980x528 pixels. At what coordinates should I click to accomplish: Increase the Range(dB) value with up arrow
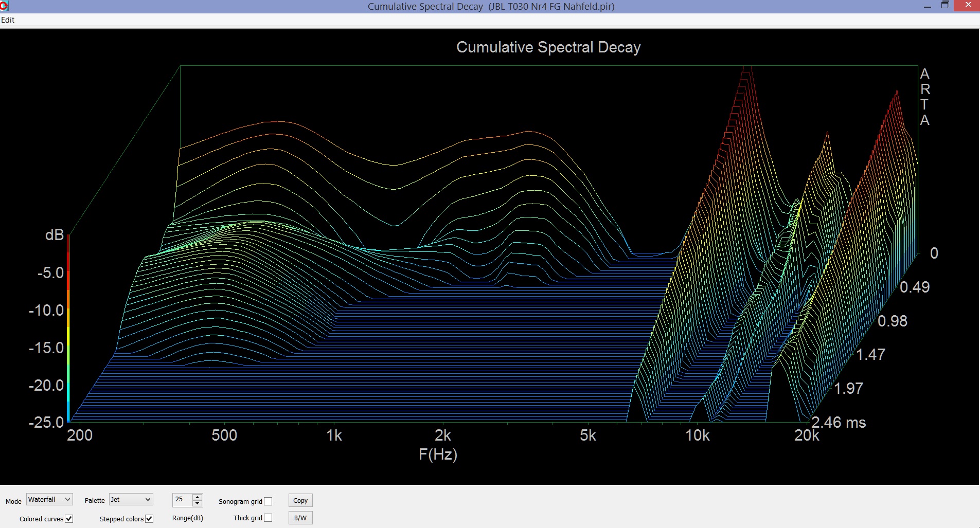coord(197,497)
